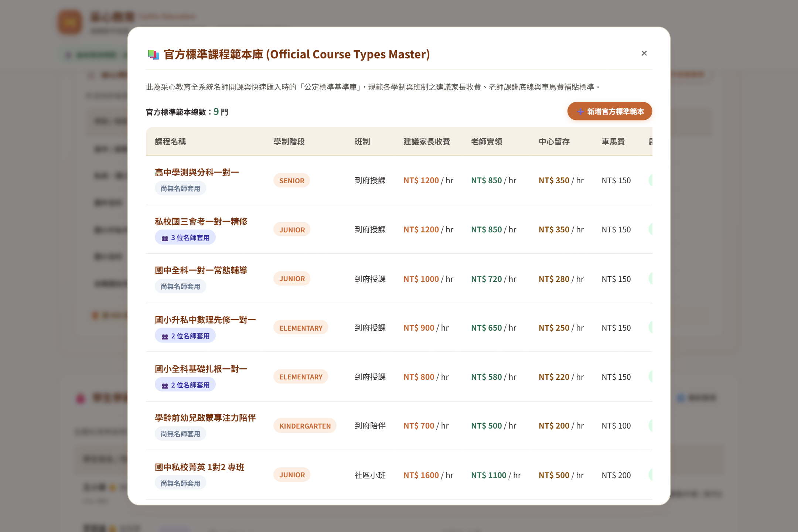The height and width of the screenshot is (532, 798).
Task: Click 尚無名師套用 badge under 學齡前幼兒啟蒙專注力陪伴
Action: [x=180, y=434]
